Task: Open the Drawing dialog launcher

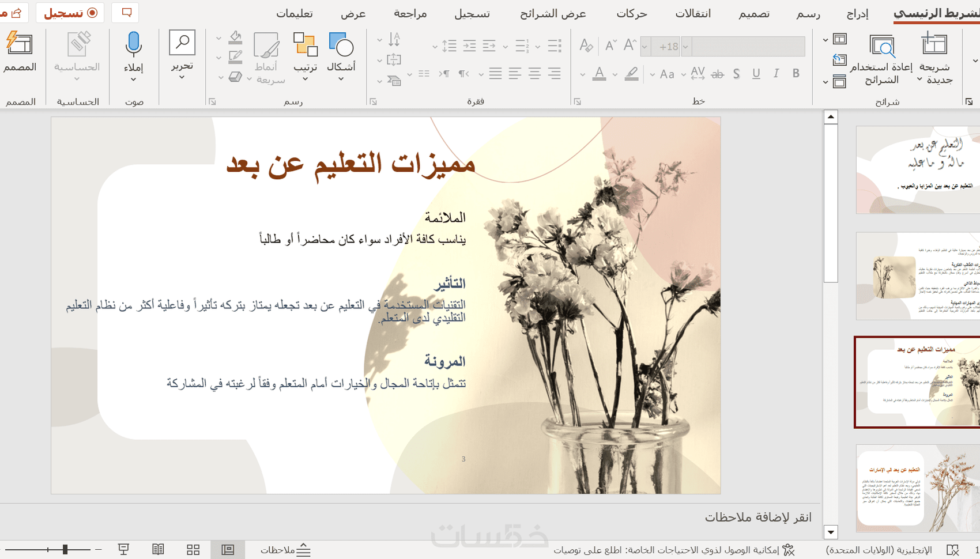Action: (x=212, y=102)
